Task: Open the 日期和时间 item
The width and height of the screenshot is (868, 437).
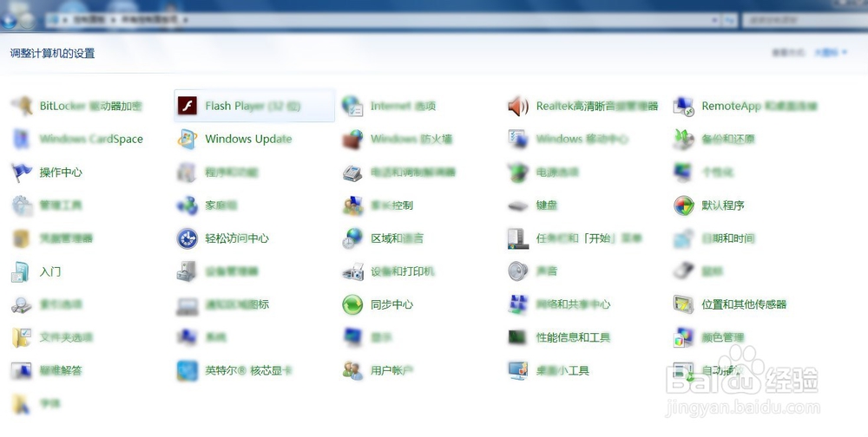Action: tap(713, 238)
